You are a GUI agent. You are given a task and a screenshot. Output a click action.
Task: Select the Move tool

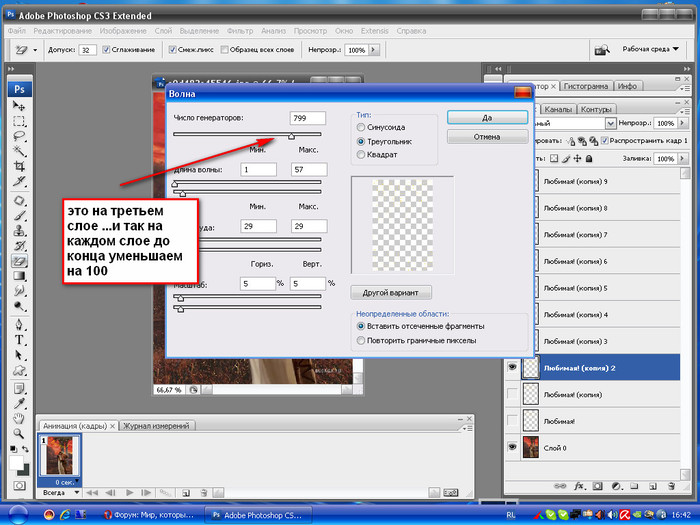[19, 106]
